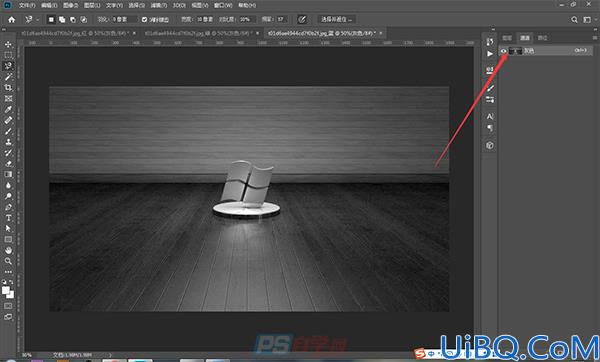Image resolution: width=600 pixels, height=362 pixels.
Task: Choose New Selection mode
Action: 51,20
